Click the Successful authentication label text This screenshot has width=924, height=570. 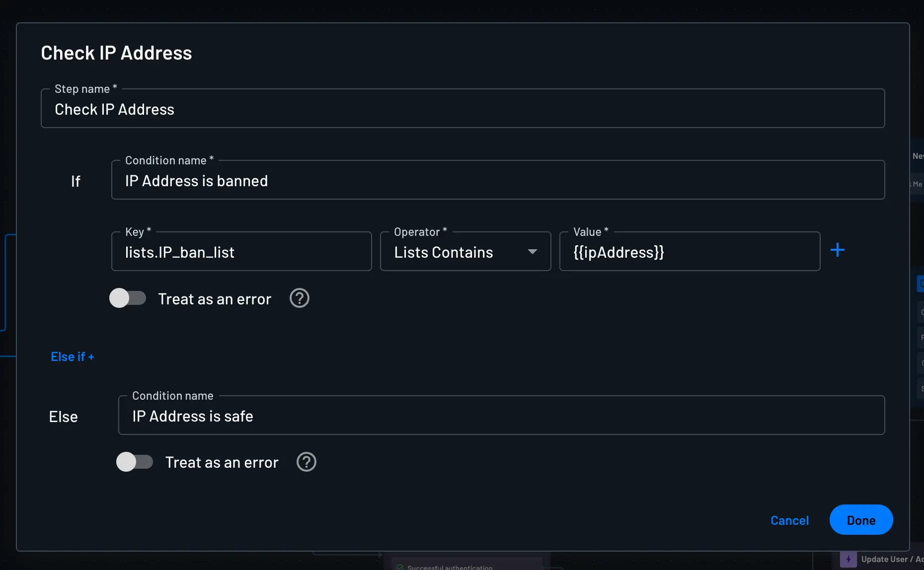click(450, 567)
